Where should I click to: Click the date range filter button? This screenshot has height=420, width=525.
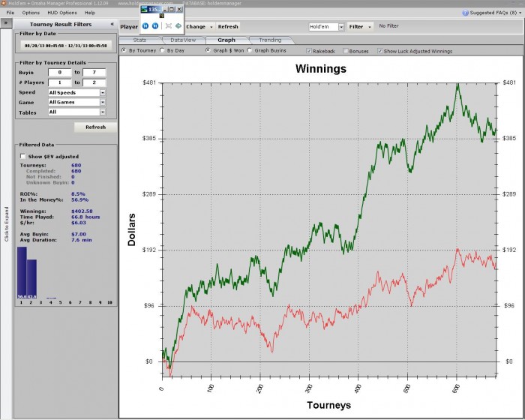tap(66, 46)
